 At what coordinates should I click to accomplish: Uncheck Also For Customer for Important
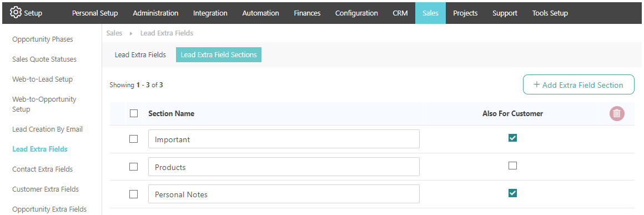[x=512, y=138]
